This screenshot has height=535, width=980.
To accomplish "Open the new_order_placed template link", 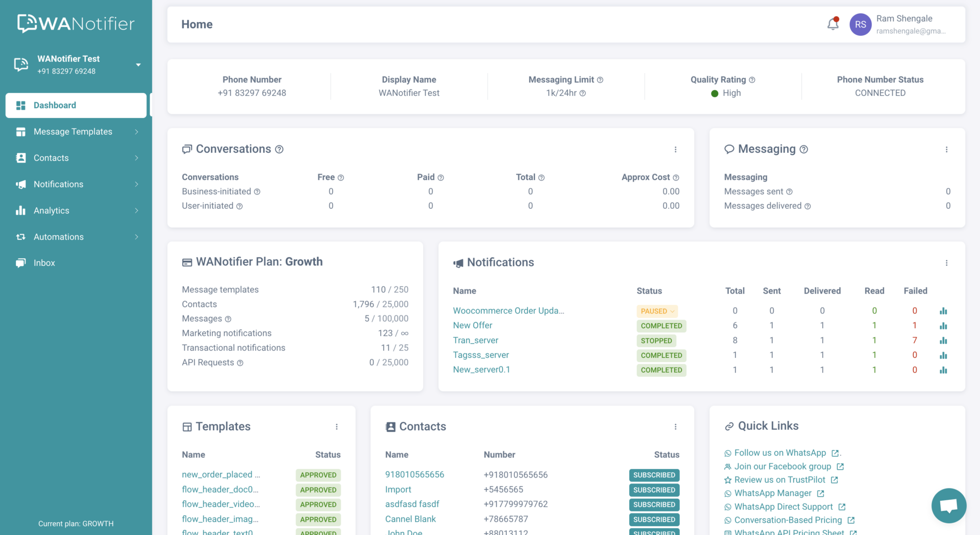I will 220,475.
